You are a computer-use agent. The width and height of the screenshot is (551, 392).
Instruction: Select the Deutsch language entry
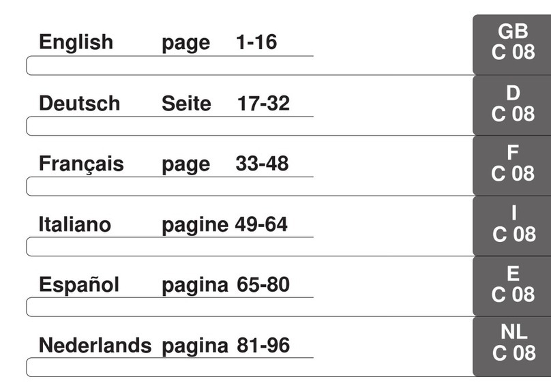pos(79,104)
